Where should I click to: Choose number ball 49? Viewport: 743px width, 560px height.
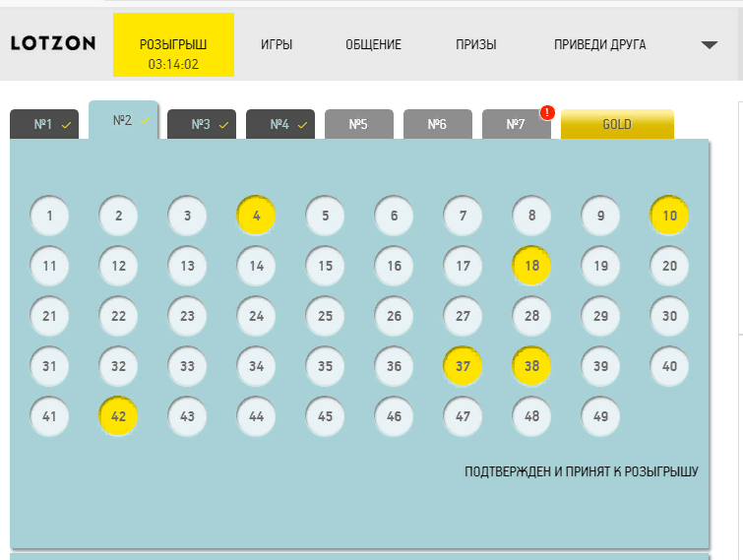pyautogui.click(x=600, y=416)
